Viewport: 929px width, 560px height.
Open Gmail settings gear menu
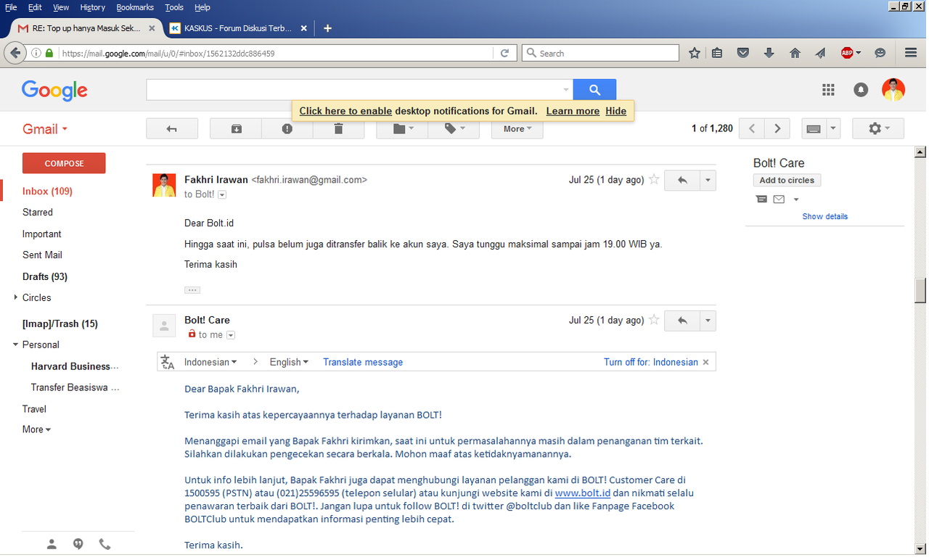[x=878, y=128]
